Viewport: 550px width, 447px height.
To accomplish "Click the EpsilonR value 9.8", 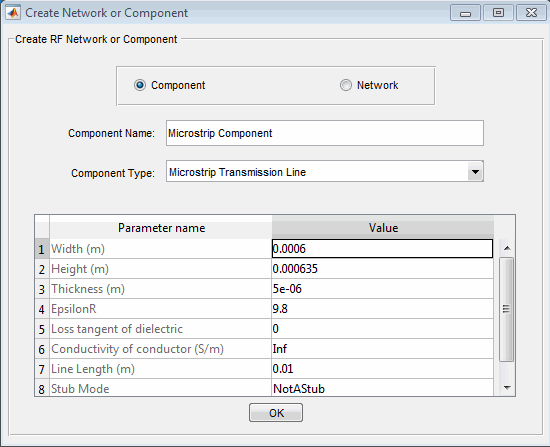I will click(x=382, y=309).
